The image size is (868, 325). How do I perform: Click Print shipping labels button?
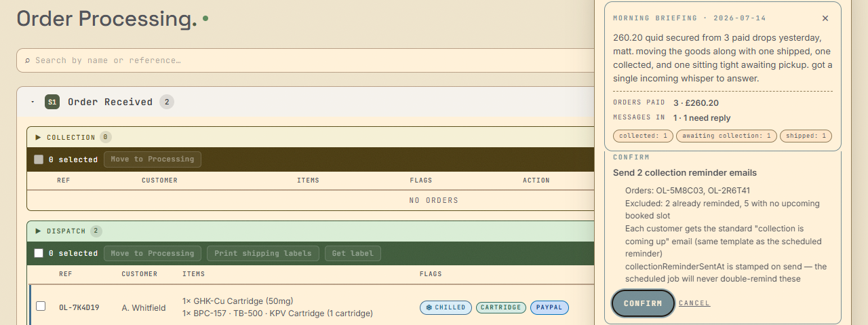pyautogui.click(x=263, y=253)
